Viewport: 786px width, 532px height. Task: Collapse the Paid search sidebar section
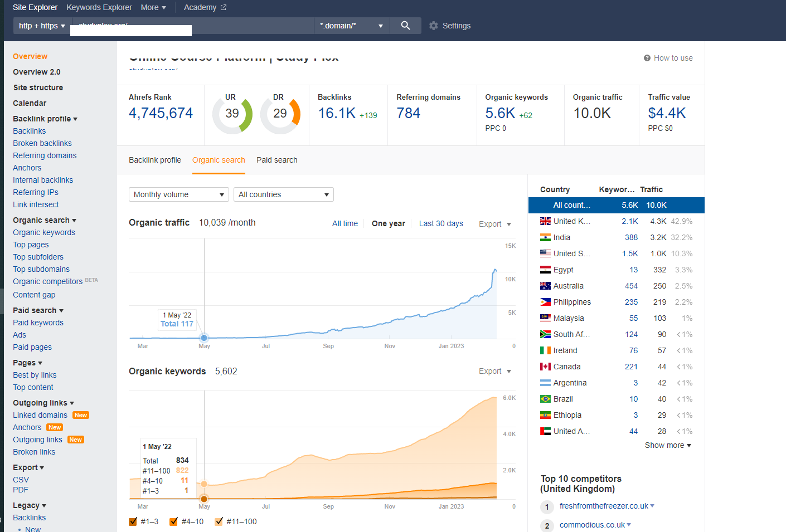(x=38, y=310)
